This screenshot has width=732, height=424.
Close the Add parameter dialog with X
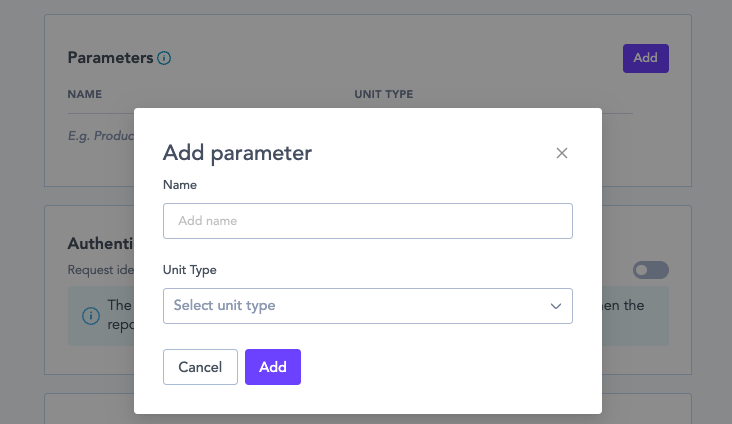tap(562, 153)
